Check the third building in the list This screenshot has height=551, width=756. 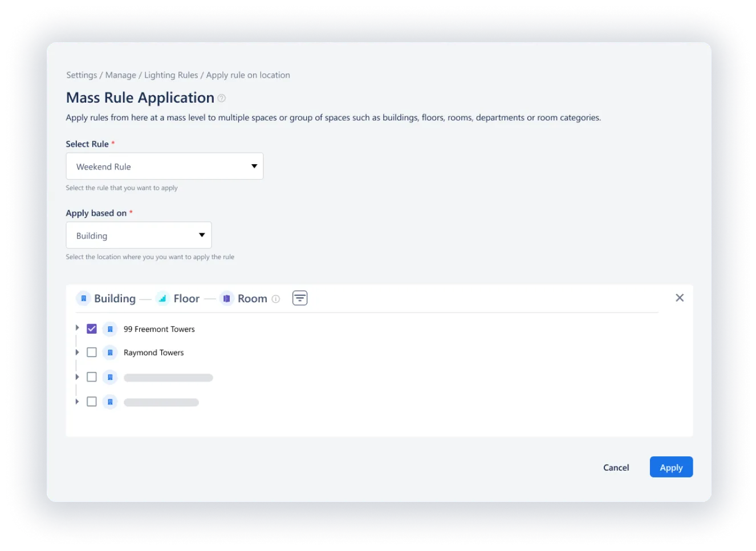coord(91,376)
